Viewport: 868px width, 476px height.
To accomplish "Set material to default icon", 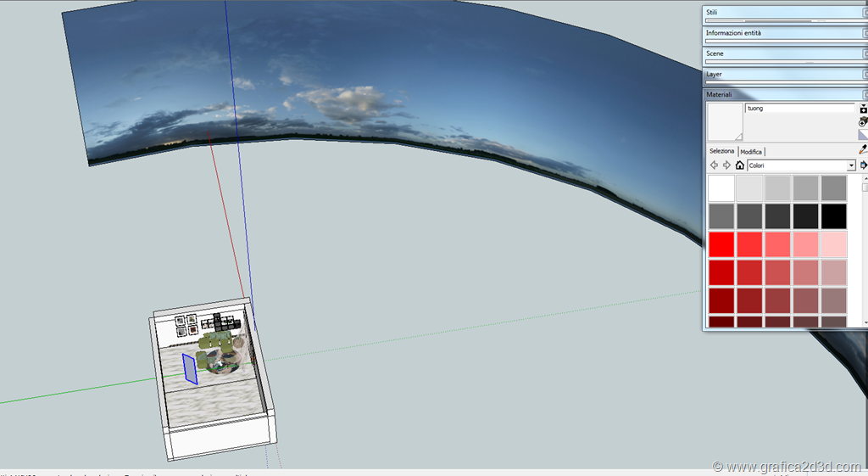I will [x=863, y=134].
